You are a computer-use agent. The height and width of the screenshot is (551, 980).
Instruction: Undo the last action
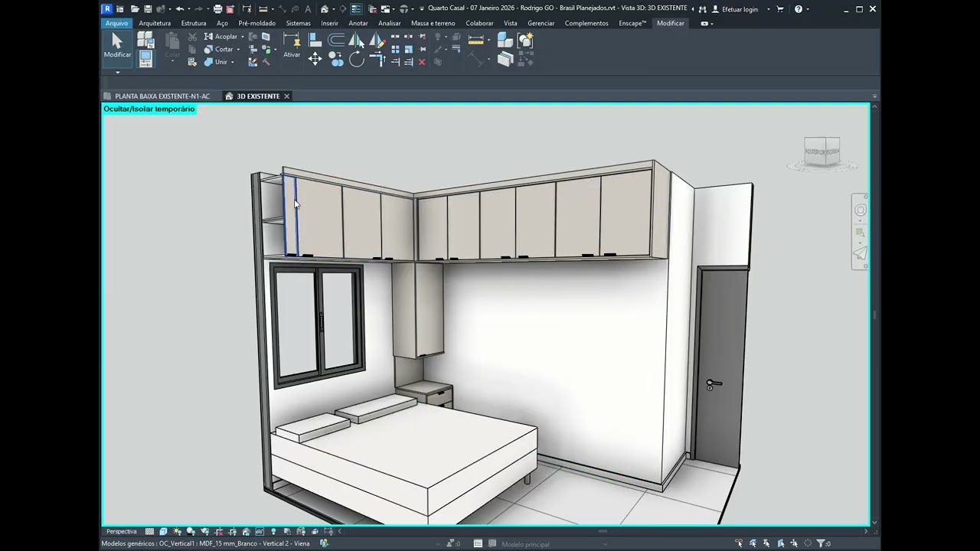(180, 9)
